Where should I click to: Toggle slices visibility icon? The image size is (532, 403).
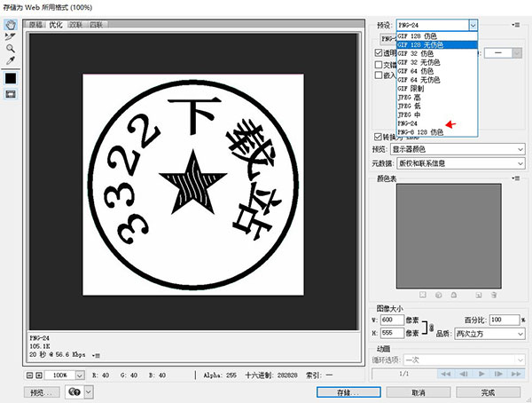click(11, 94)
